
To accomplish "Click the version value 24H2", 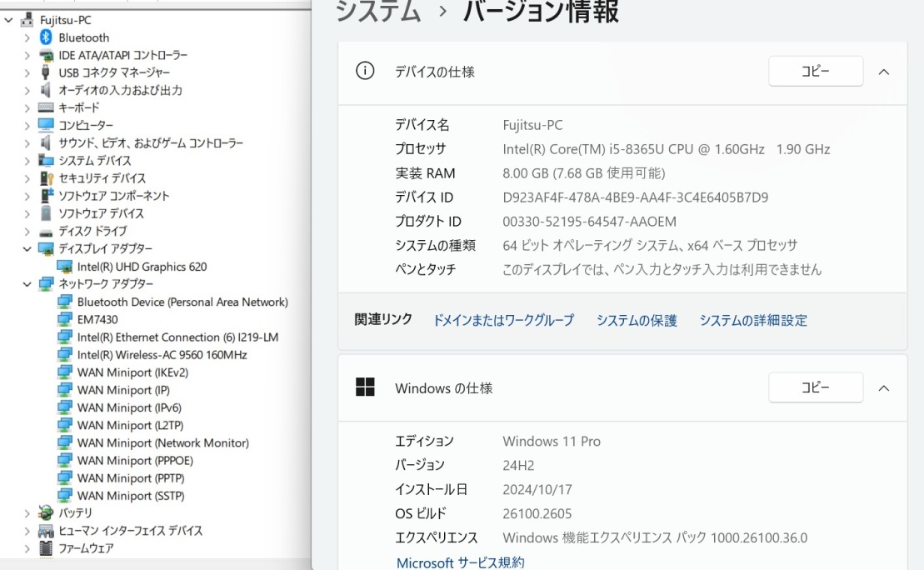I will (x=518, y=466).
